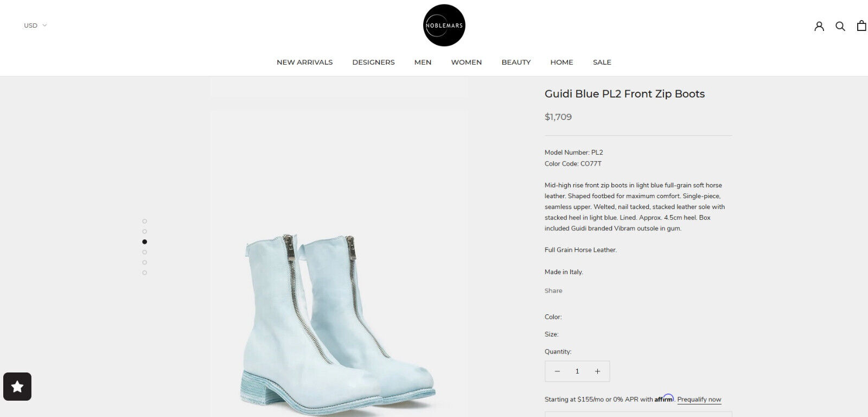868x417 pixels.
Task: Select the last image dot indicator
Action: pyautogui.click(x=144, y=273)
